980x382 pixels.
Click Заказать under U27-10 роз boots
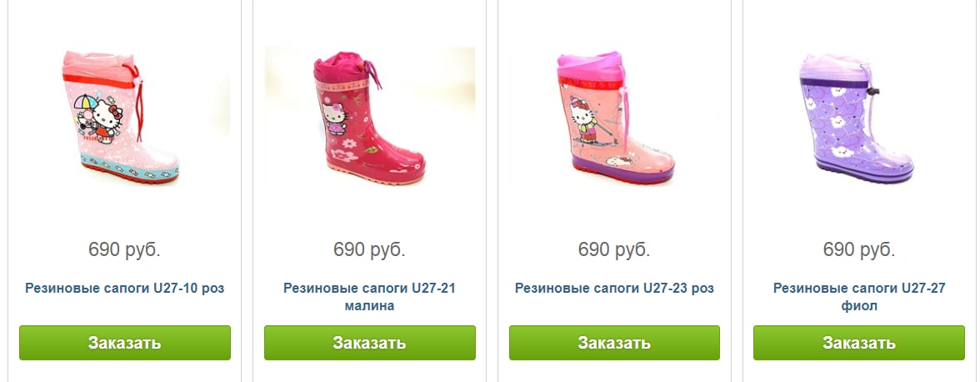(124, 343)
